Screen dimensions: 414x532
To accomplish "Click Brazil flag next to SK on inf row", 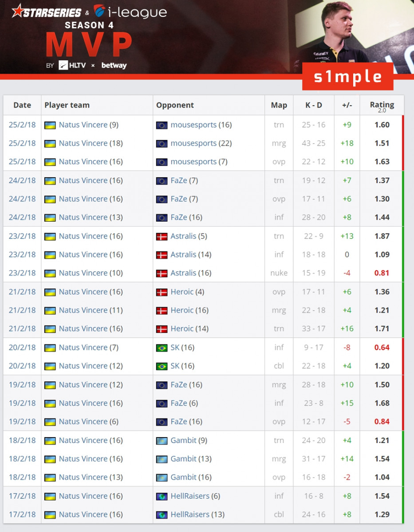I will pos(162,348).
